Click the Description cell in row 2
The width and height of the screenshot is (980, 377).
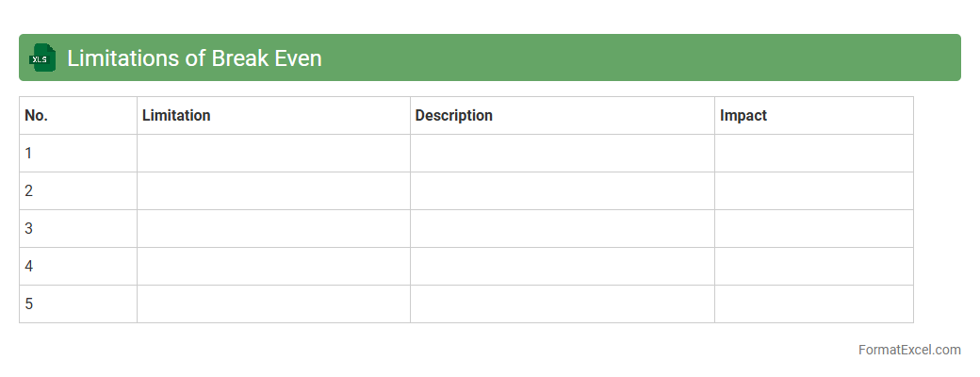tap(562, 191)
